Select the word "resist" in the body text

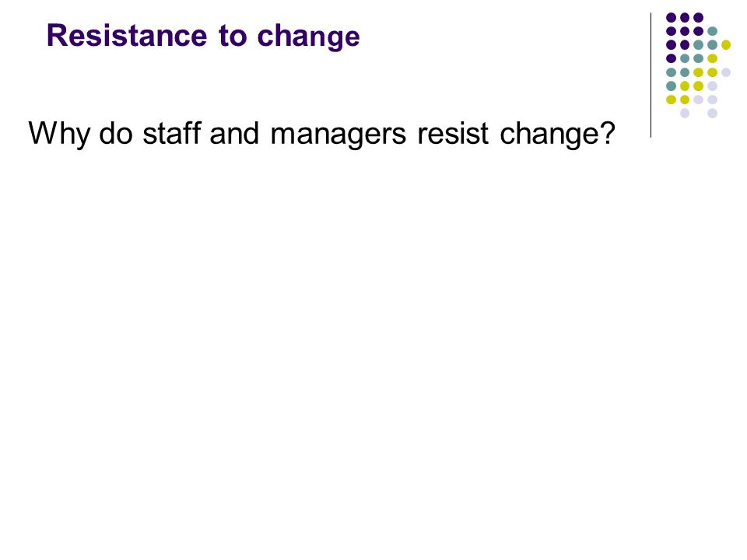pos(453,133)
